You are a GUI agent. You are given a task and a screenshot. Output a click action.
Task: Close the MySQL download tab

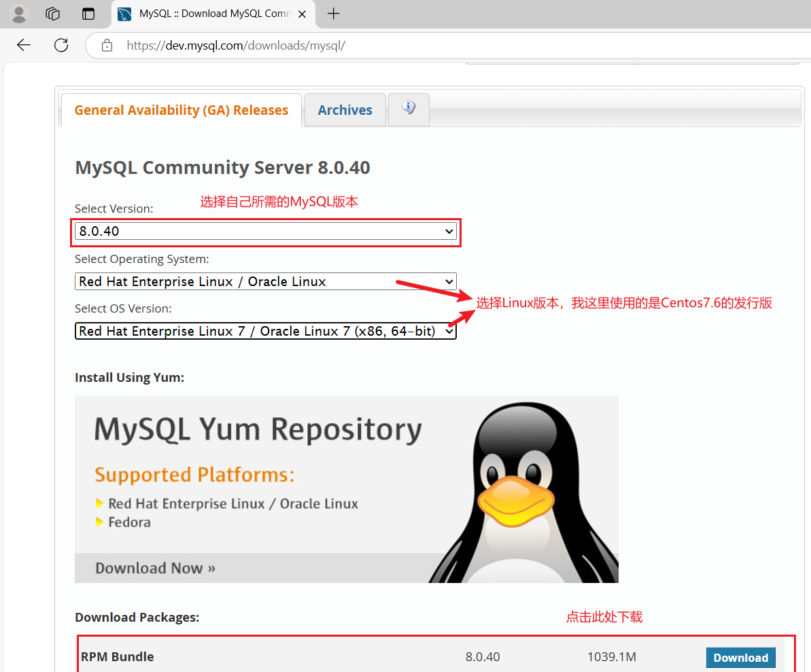(303, 14)
